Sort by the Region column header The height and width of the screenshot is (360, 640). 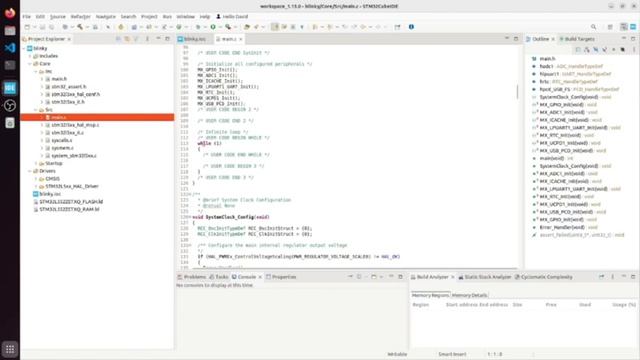click(420, 305)
